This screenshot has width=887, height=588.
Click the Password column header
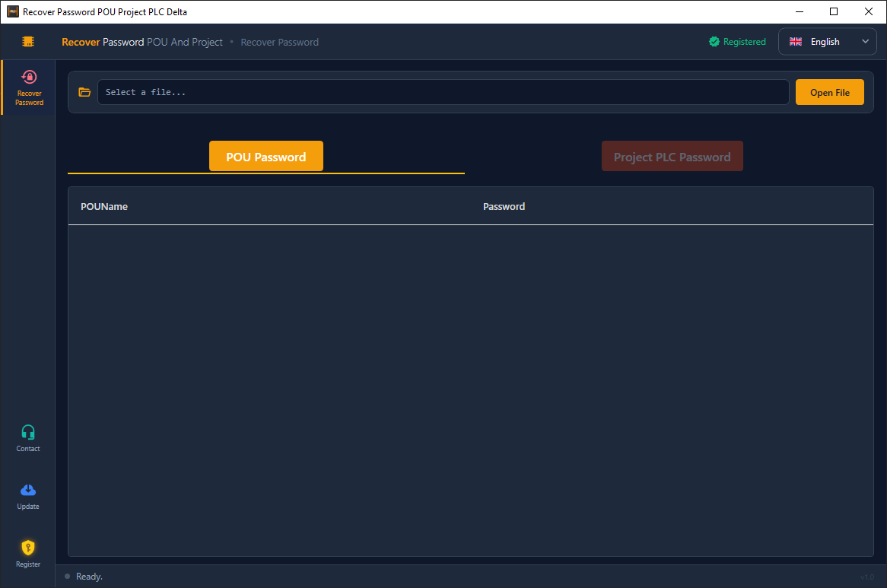pos(504,207)
